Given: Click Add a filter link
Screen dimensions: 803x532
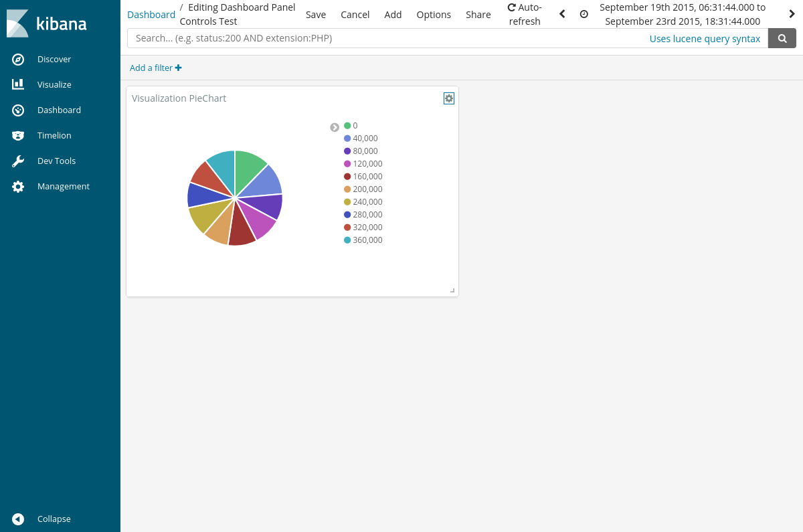Looking at the screenshot, I should tap(155, 68).
